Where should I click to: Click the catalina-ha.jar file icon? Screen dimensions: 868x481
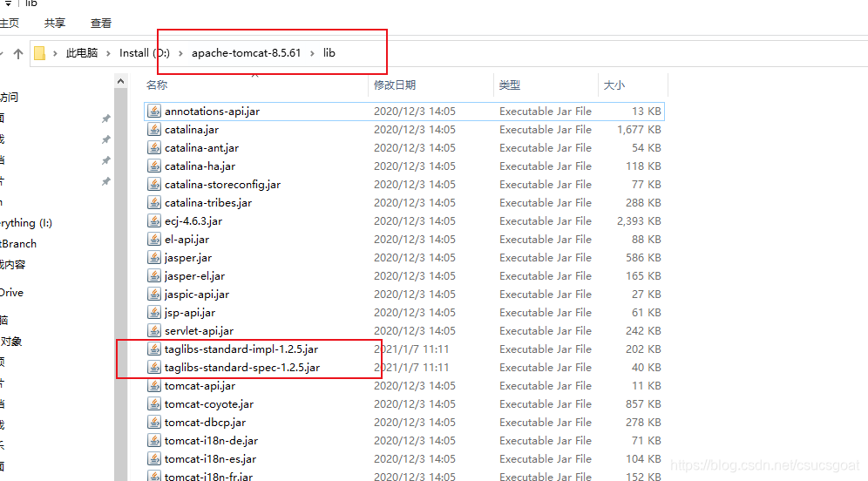(154, 166)
